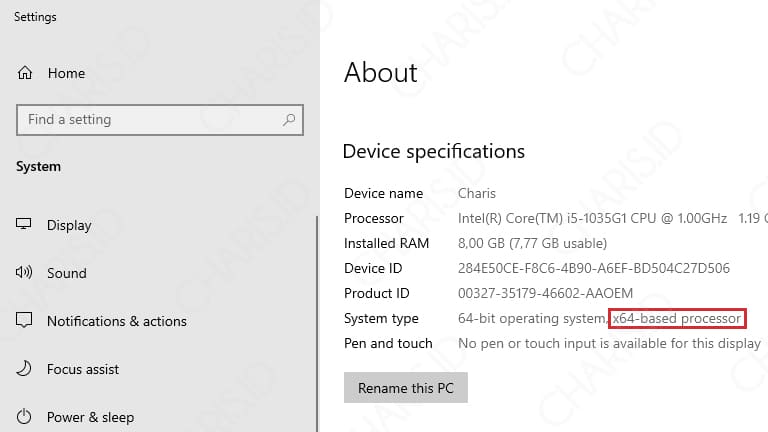Click the Sound speaker icon
768x432 pixels.
24,272
